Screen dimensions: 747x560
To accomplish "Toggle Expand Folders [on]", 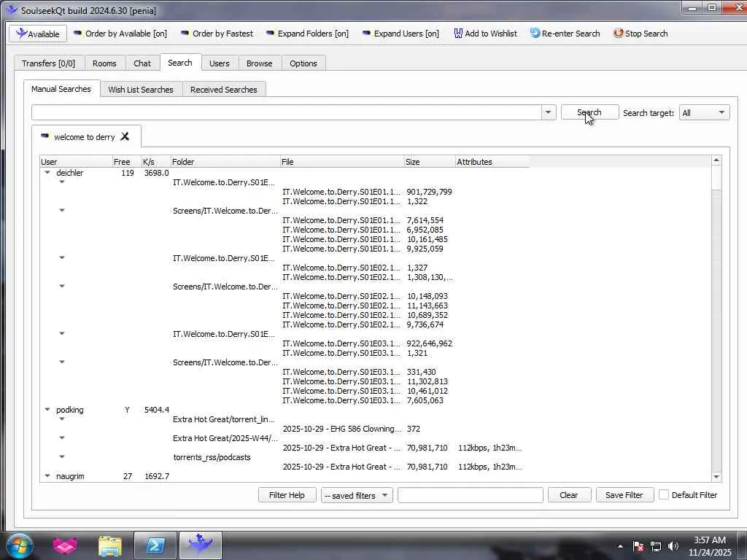I will pyautogui.click(x=307, y=34).
